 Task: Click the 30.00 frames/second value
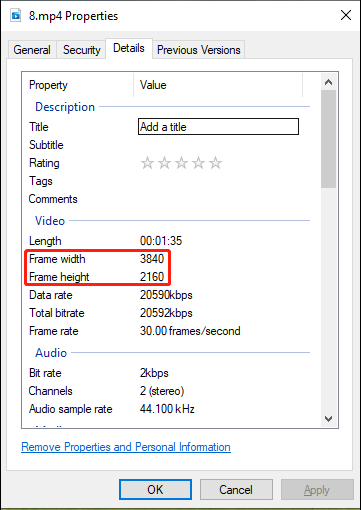click(190, 331)
